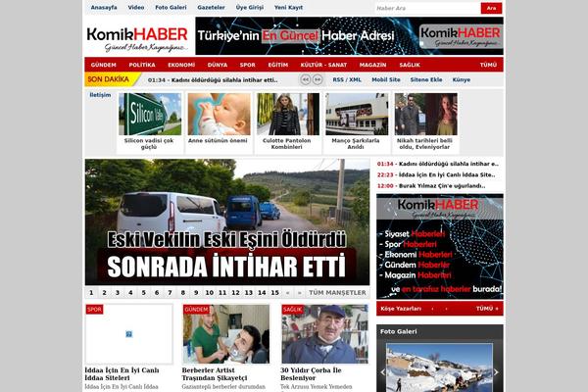The image size is (588, 392).
Task: Go to Üye Girişi page
Action: (x=250, y=7)
